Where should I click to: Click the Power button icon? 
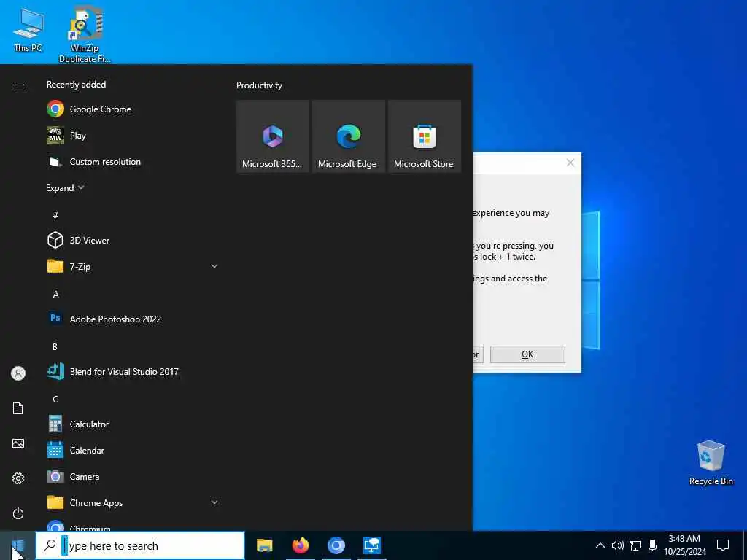click(18, 514)
